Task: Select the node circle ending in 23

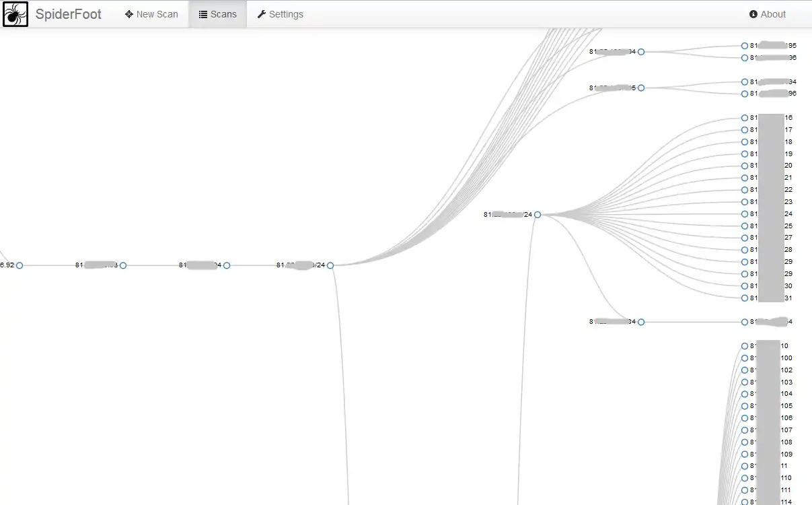Action: (x=745, y=202)
